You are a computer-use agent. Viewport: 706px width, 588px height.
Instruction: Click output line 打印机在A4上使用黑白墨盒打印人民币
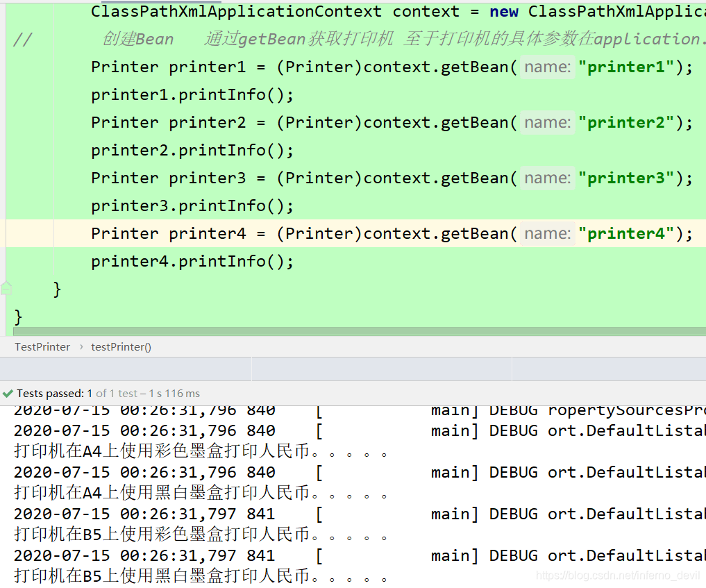201,493
